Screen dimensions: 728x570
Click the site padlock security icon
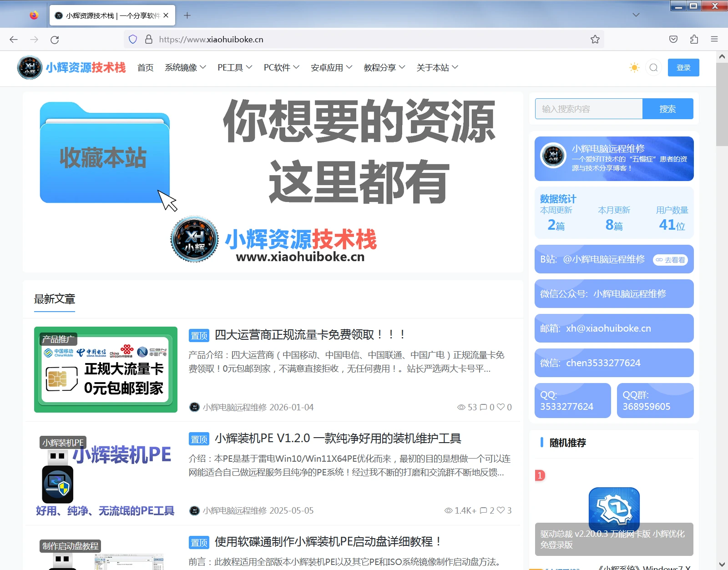click(x=148, y=40)
